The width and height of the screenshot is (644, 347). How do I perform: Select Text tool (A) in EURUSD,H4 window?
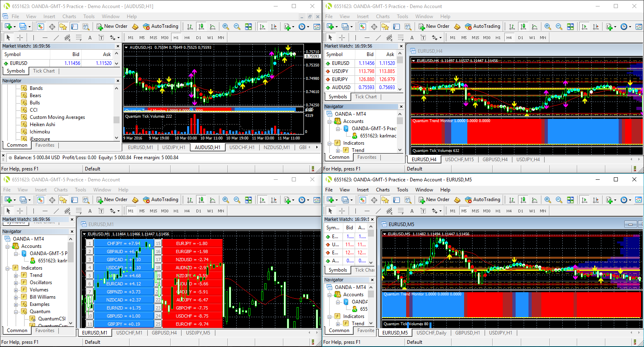point(412,37)
